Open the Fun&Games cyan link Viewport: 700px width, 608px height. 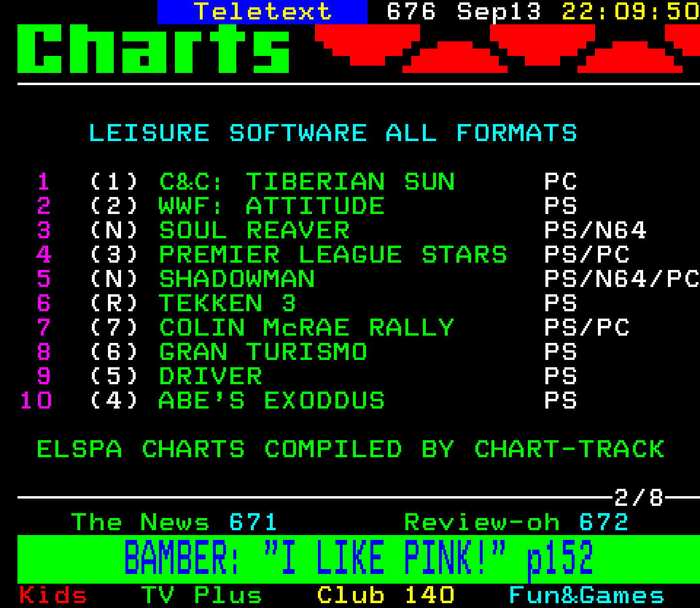[586, 595]
